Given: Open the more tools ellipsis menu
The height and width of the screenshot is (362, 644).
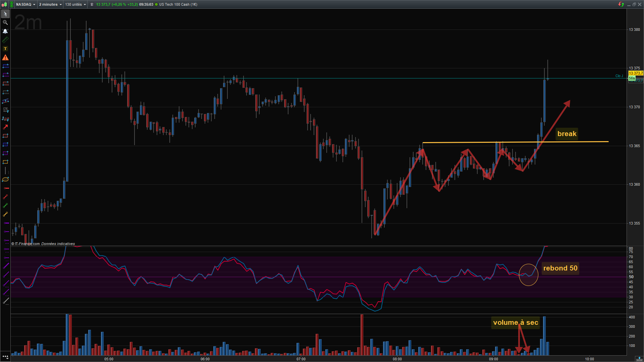Looking at the screenshot, I should click(5, 357).
